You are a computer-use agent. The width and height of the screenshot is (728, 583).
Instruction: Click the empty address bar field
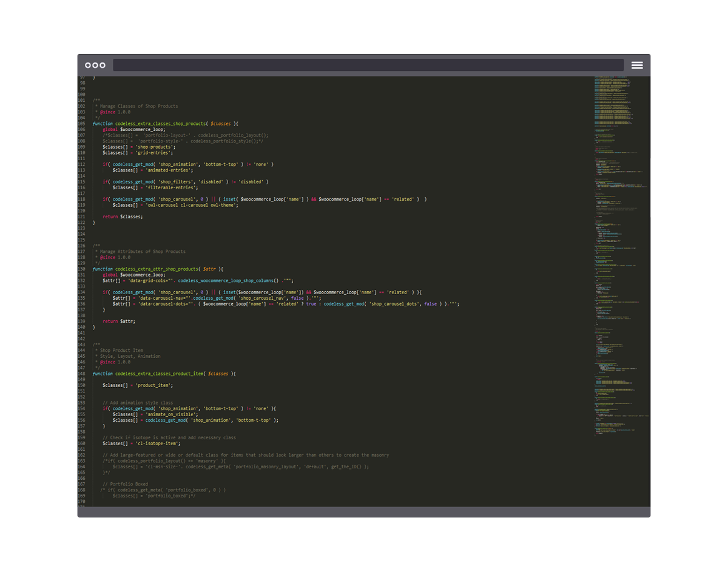(x=368, y=65)
